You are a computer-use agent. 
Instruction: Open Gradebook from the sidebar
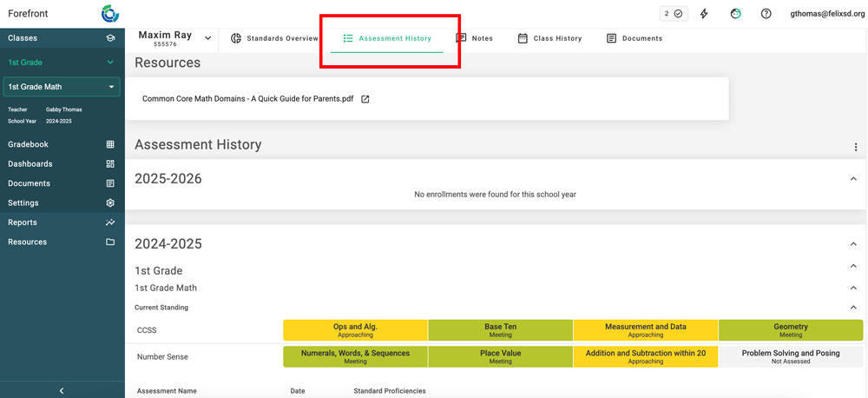[x=29, y=144]
